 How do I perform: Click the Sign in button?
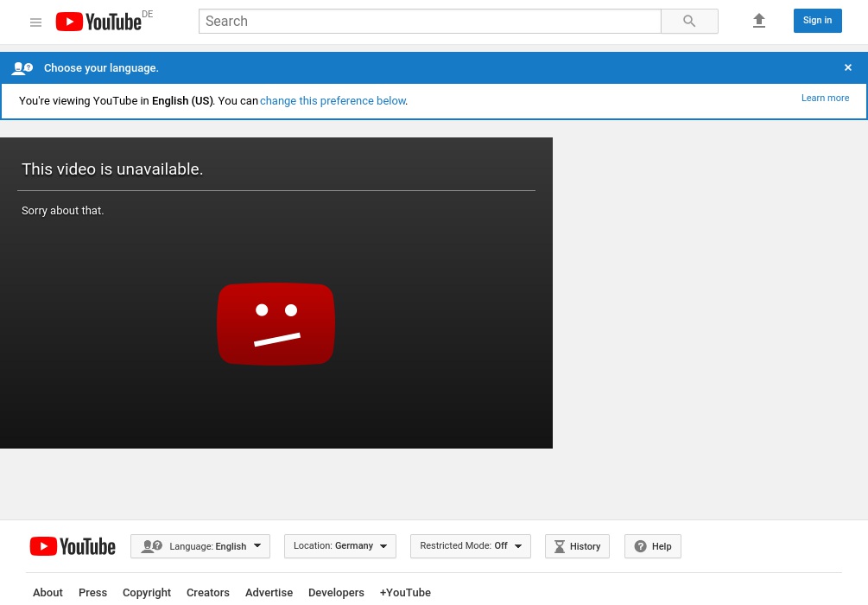(x=817, y=21)
